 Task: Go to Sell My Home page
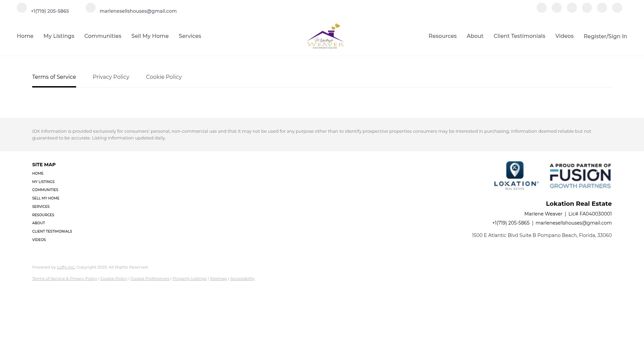150,36
